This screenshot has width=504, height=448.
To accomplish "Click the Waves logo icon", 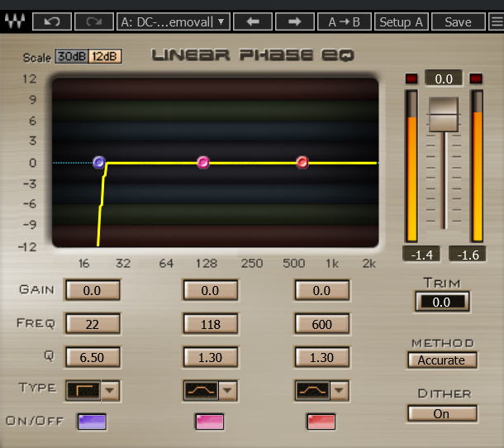I will [x=15, y=21].
